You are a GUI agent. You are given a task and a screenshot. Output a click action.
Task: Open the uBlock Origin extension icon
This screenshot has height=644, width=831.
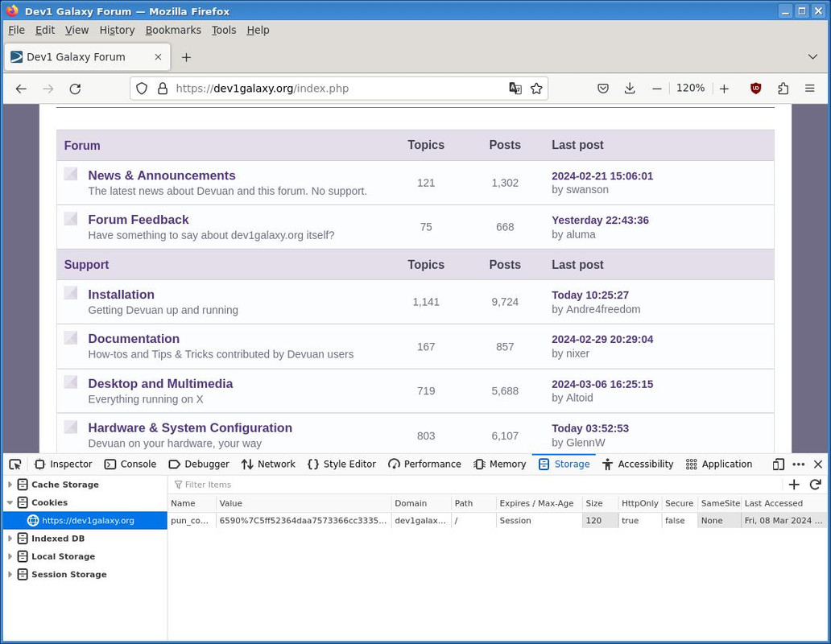tap(756, 89)
